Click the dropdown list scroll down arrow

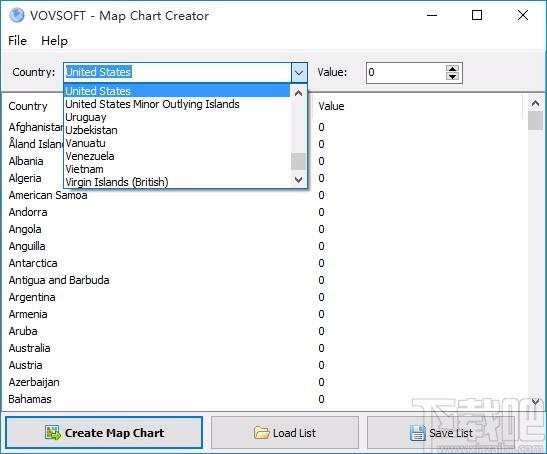coord(299,180)
